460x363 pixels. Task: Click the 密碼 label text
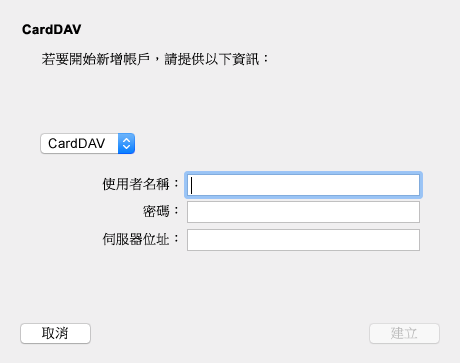click(x=156, y=211)
